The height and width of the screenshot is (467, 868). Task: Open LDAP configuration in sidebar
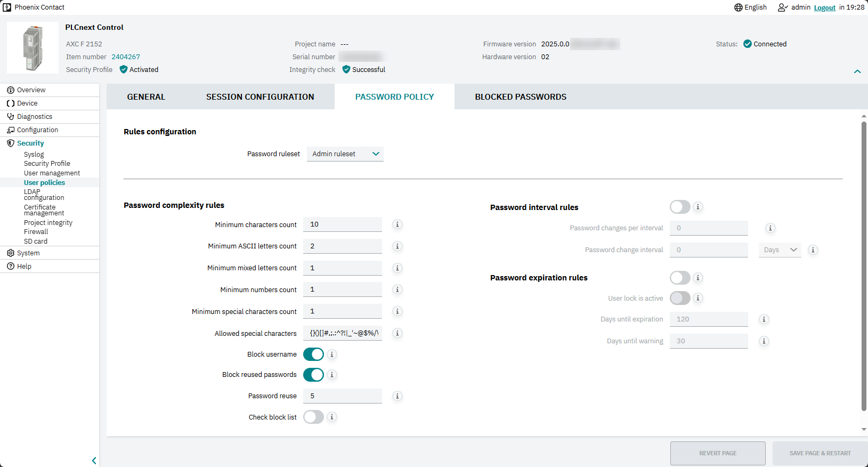click(x=44, y=195)
